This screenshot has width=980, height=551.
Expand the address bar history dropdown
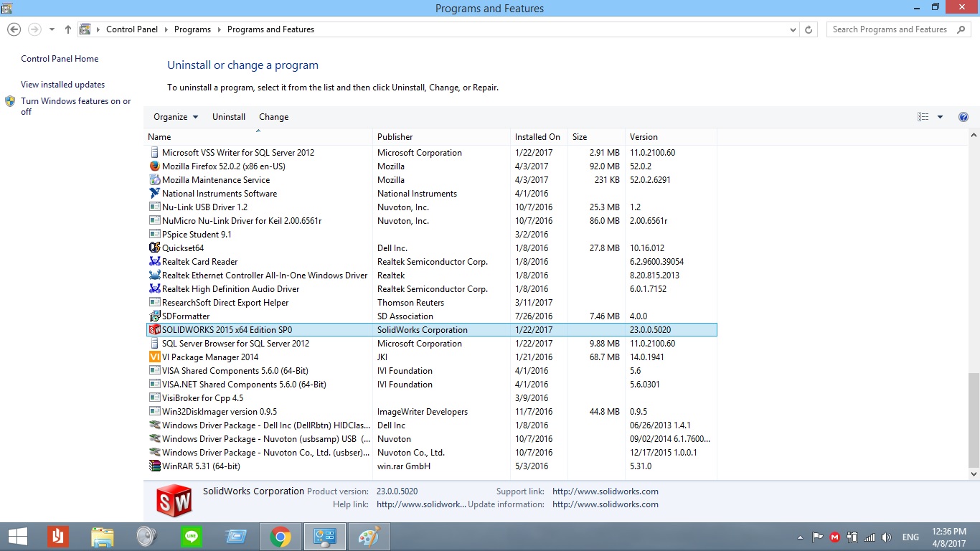[793, 29]
